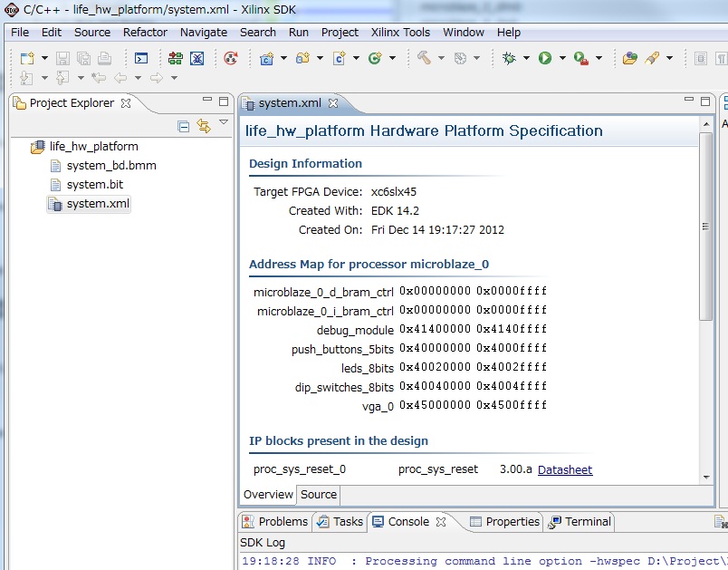Click the Next Annotation icon
Viewport: 728px width, 570px height.
[26, 78]
